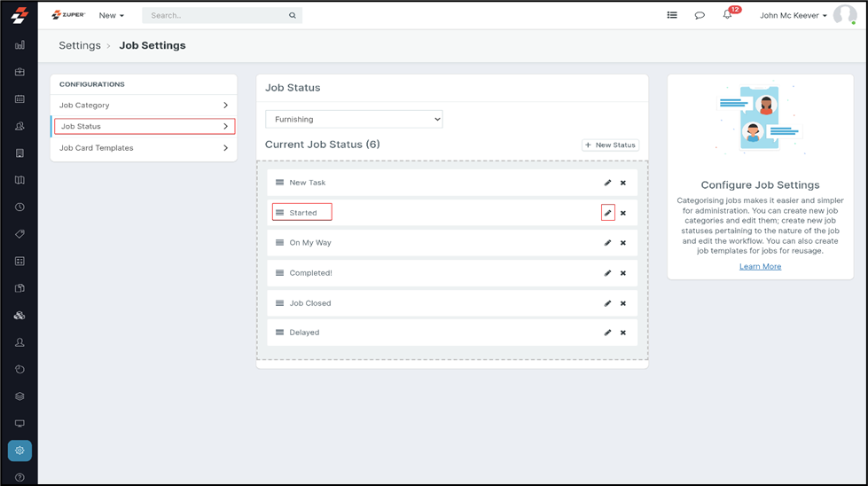The height and width of the screenshot is (486, 868).
Task: Click the search magnifier icon
Action: tap(293, 15)
